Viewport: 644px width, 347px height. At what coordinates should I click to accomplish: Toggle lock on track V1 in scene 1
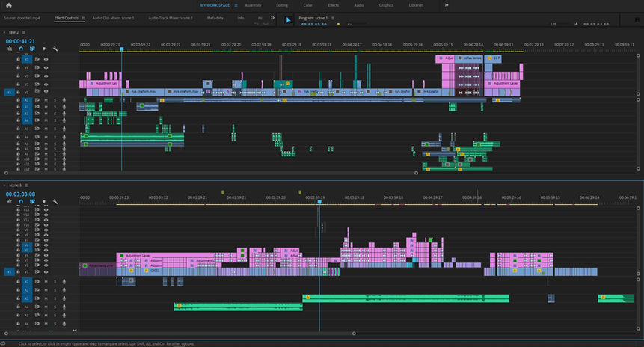[18, 271]
